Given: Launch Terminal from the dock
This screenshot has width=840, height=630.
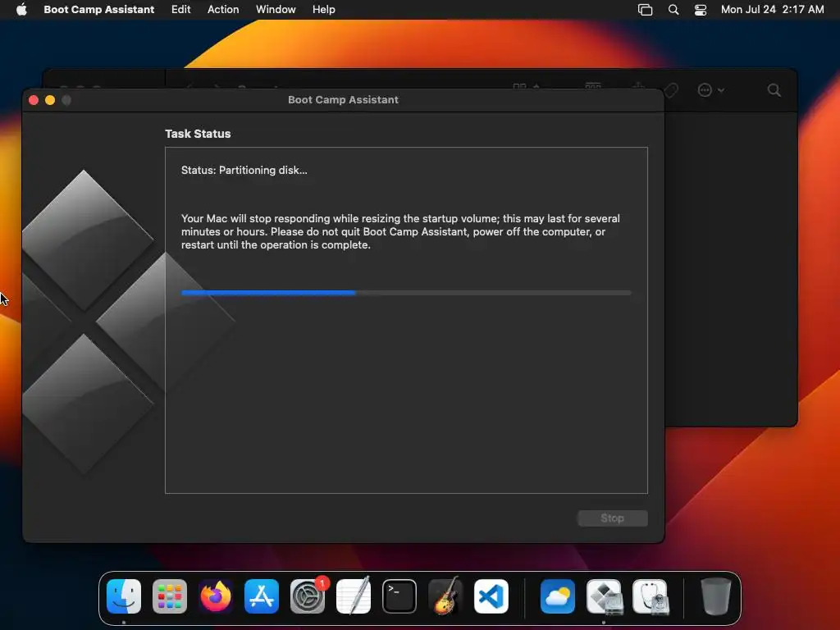Looking at the screenshot, I should pos(399,596).
